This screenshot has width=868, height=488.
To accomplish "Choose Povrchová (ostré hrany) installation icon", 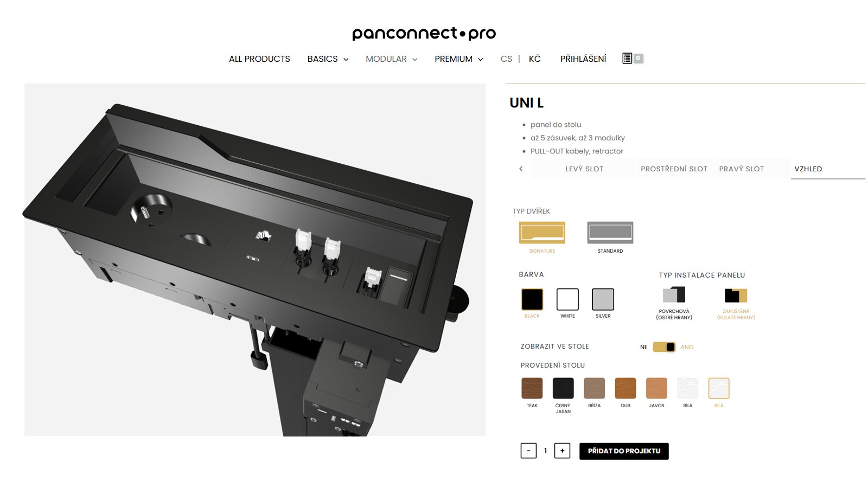I will (674, 294).
